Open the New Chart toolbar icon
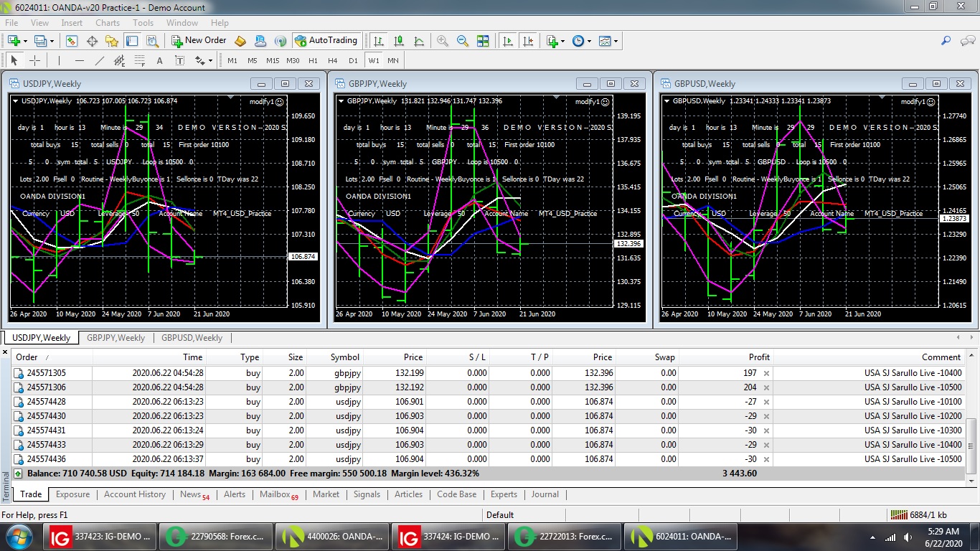 point(14,41)
